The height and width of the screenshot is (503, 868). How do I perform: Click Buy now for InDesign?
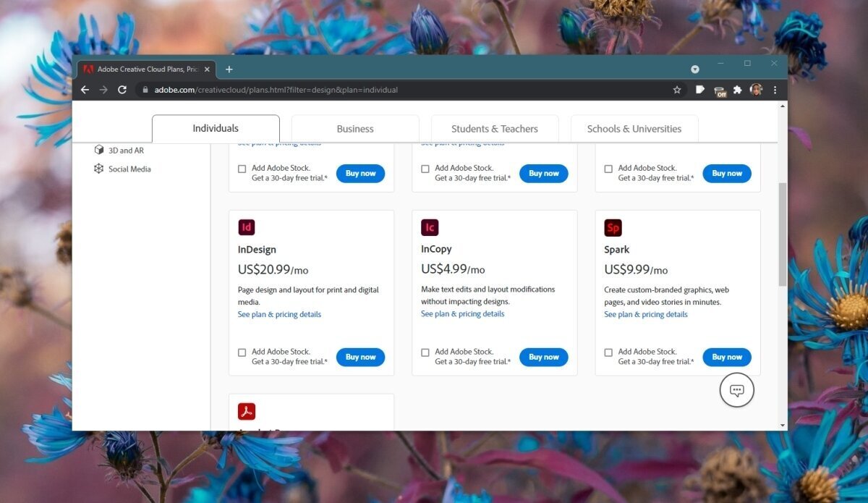tap(360, 357)
